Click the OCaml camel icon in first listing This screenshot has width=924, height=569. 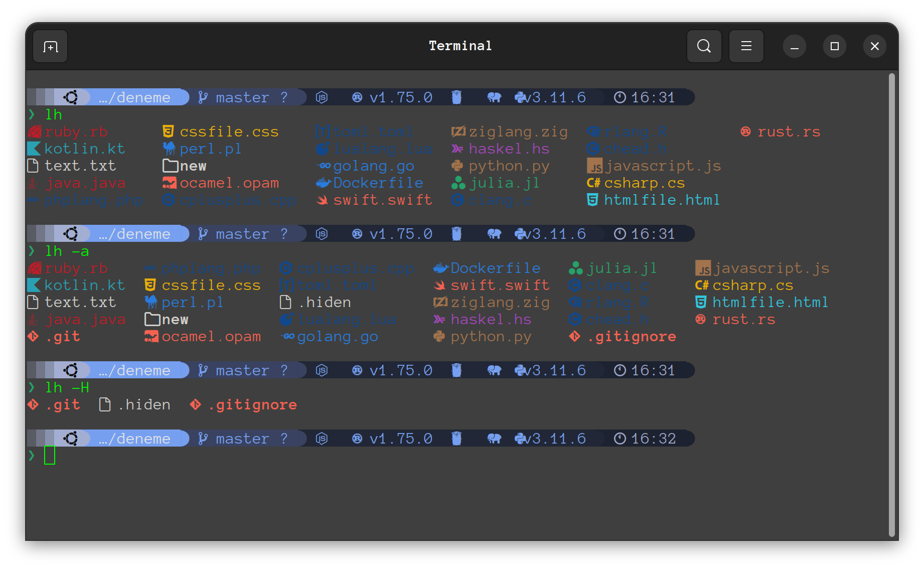[x=170, y=183]
